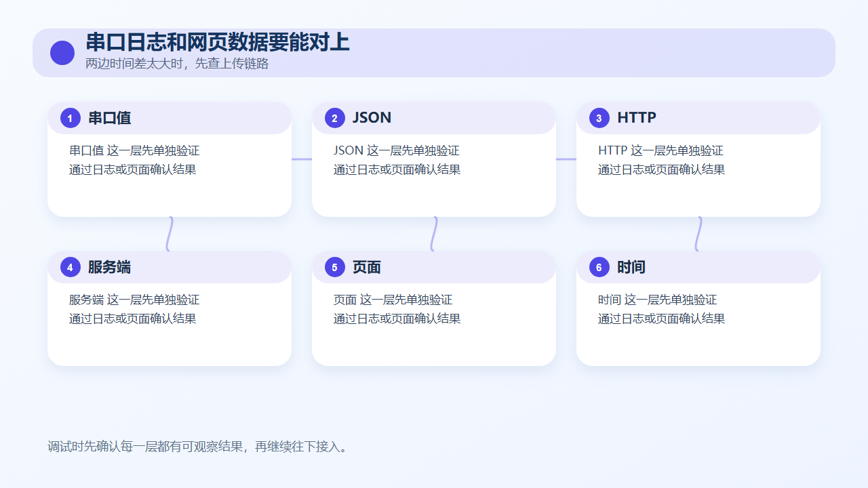Click 通过日志或页面确认结果 in the 时间 card
The width and height of the screenshot is (868, 488).
(662, 319)
